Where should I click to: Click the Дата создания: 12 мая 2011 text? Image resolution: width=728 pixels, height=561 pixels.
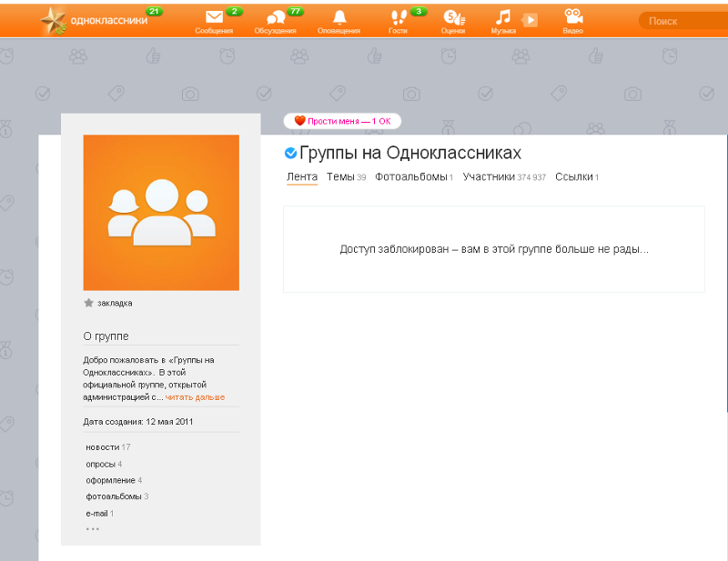point(138,422)
